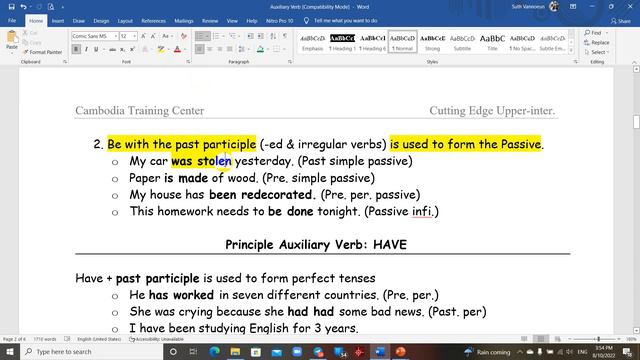
Task: Switch to Web Layout view in the status bar
Action: coord(558,339)
